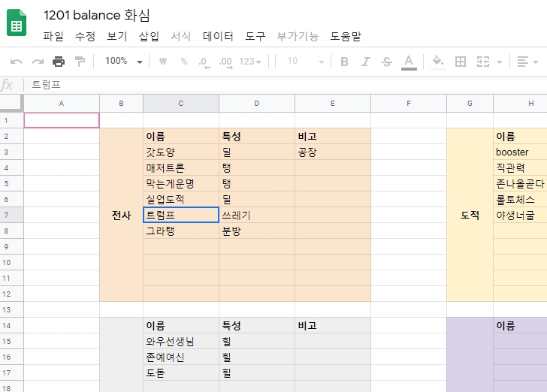Screen dimensions: 547x392
Task: Open Google Sheets home logo
Action: [17, 23]
